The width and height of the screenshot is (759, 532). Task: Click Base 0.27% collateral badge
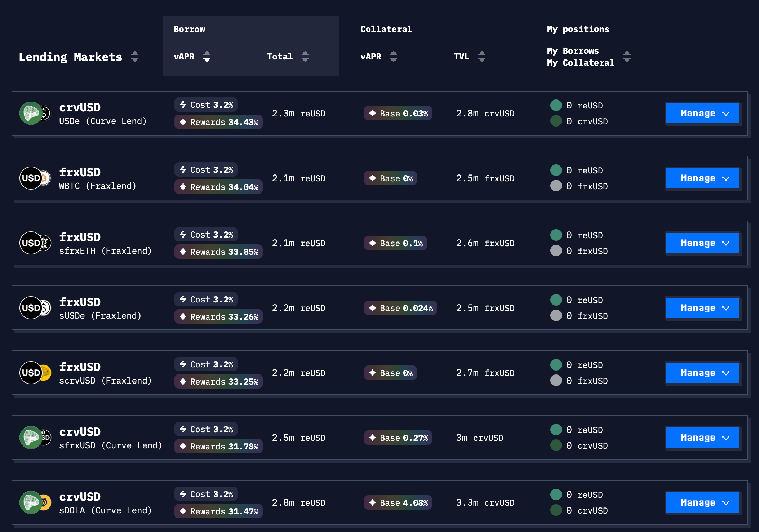(x=398, y=438)
